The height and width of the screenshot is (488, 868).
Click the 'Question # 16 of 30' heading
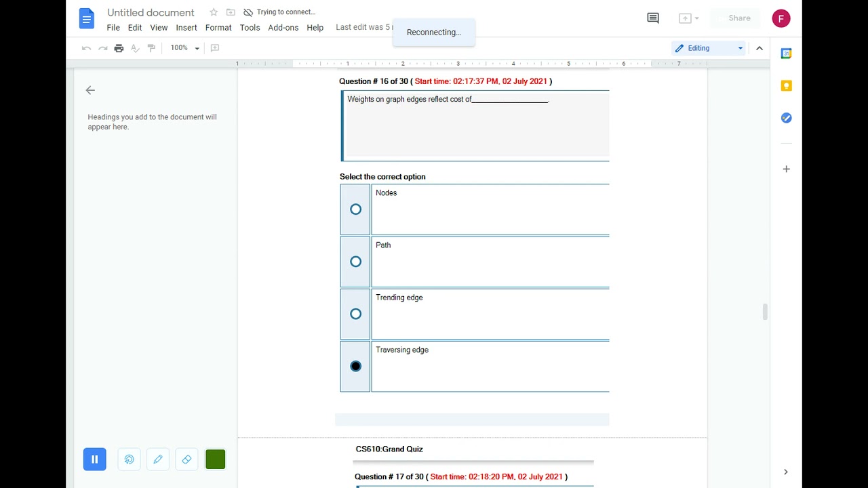(446, 81)
